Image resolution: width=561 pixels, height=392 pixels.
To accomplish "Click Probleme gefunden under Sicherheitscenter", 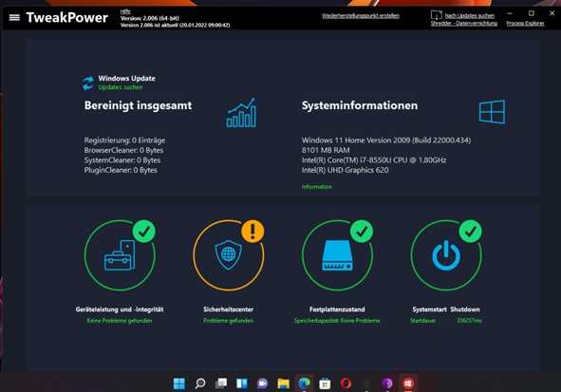I will tap(228, 321).
